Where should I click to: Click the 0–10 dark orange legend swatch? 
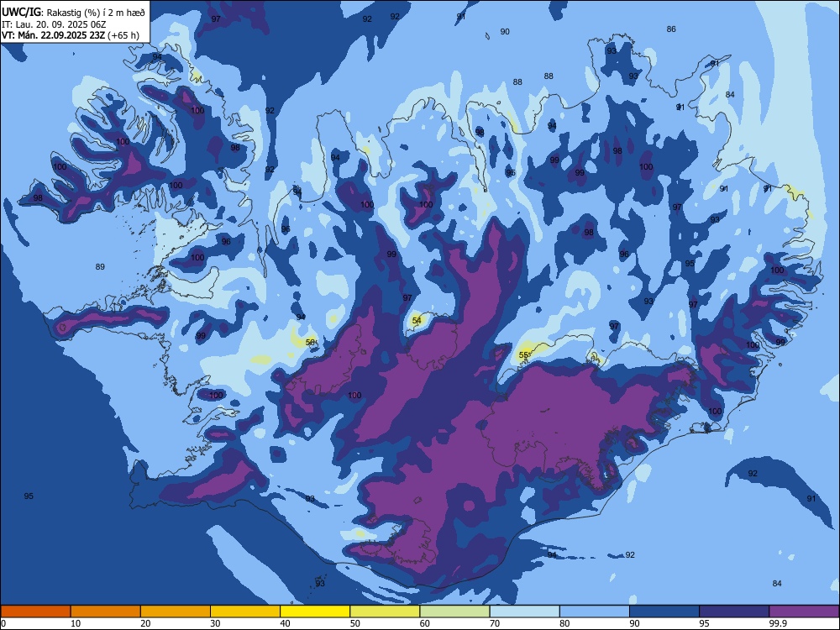point(35,612)
